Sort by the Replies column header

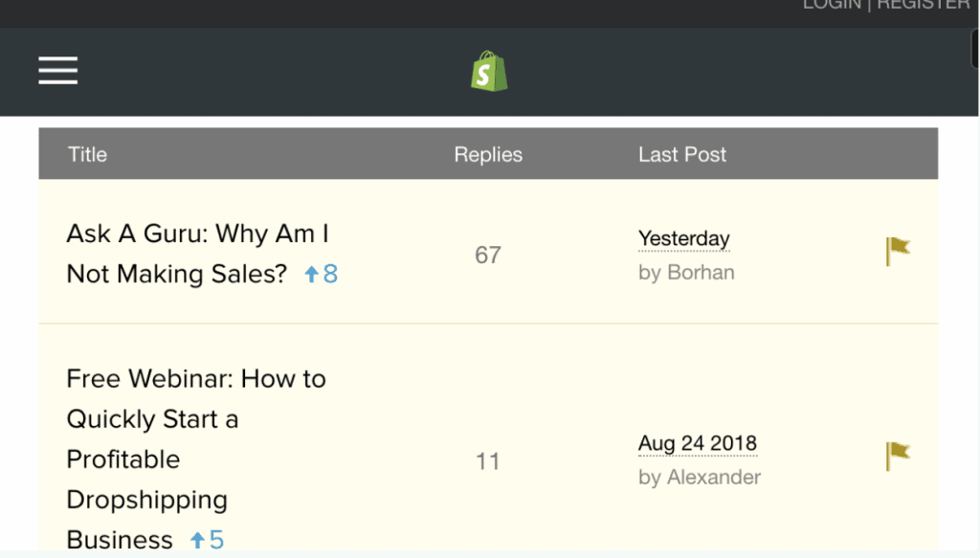pyautogui.click(x=488, y=154)
